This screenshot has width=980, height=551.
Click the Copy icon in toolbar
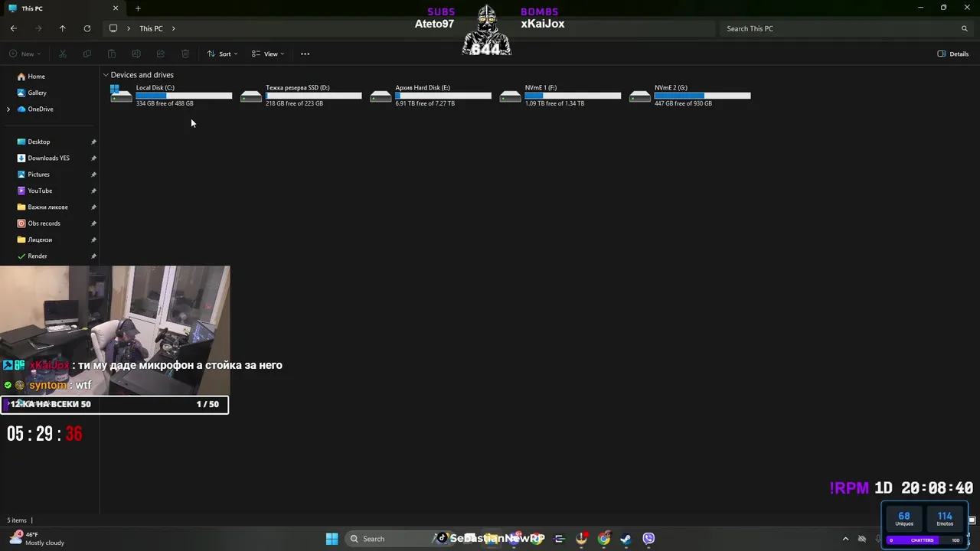point(87,54)
